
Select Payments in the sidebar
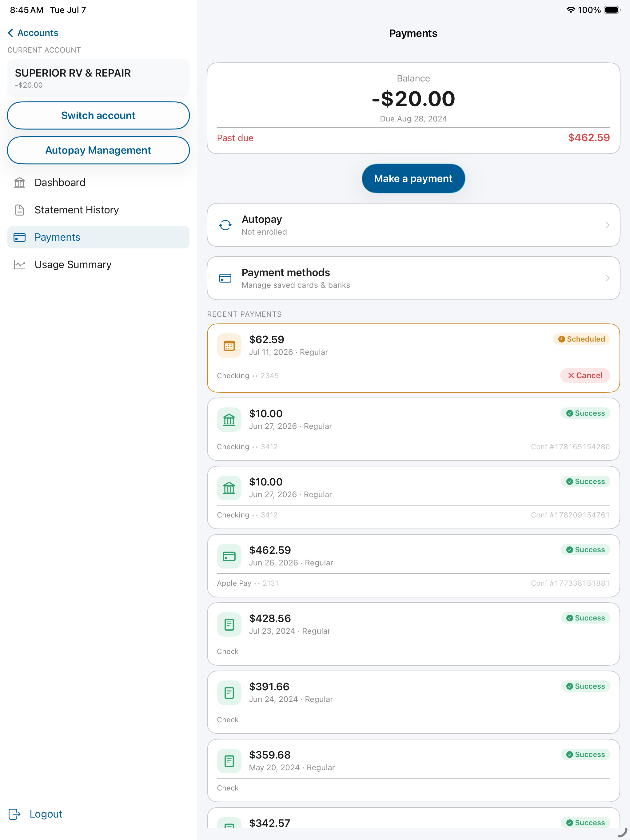pyautogui.click(x=98, y=237)
